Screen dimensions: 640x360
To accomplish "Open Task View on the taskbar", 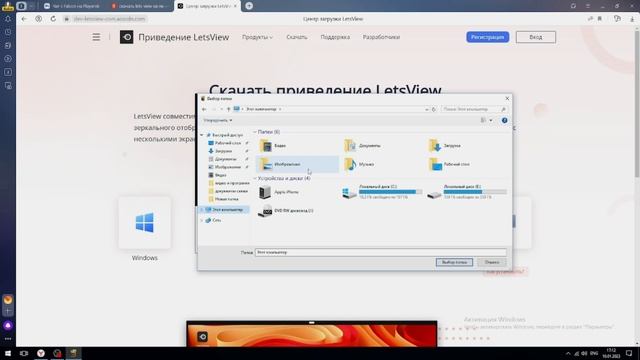I will [24, 353].
